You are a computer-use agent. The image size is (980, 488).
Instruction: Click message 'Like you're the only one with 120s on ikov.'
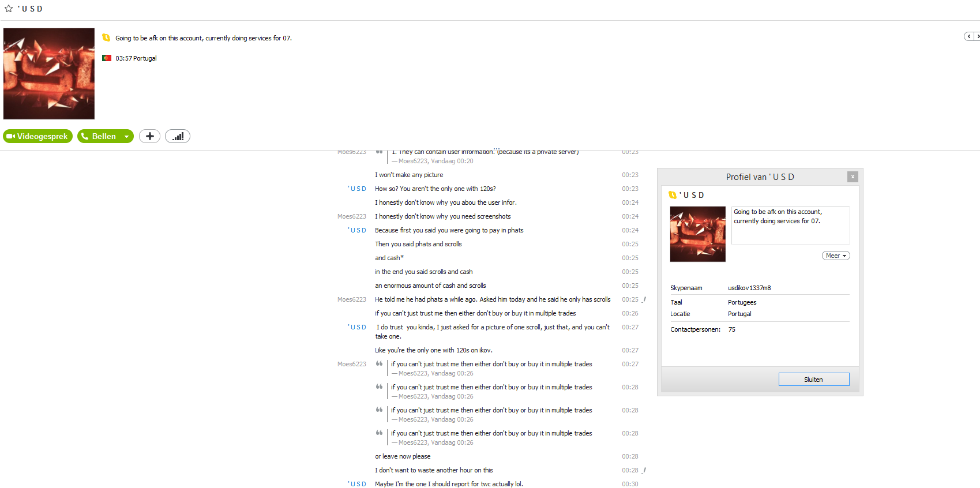(434, 350)
